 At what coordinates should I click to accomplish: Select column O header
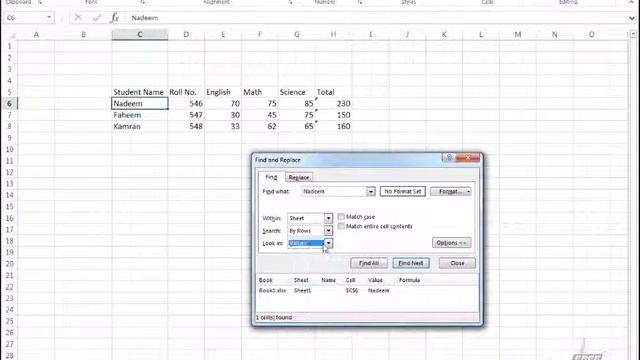(591, 35)
